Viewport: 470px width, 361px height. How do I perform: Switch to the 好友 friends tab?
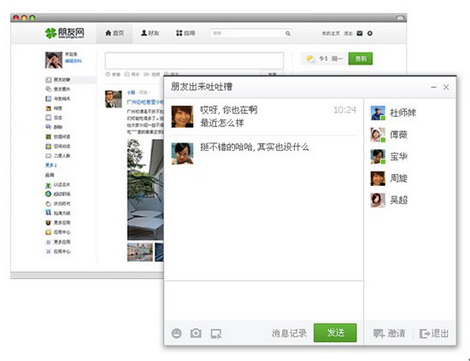click(150, 33)
